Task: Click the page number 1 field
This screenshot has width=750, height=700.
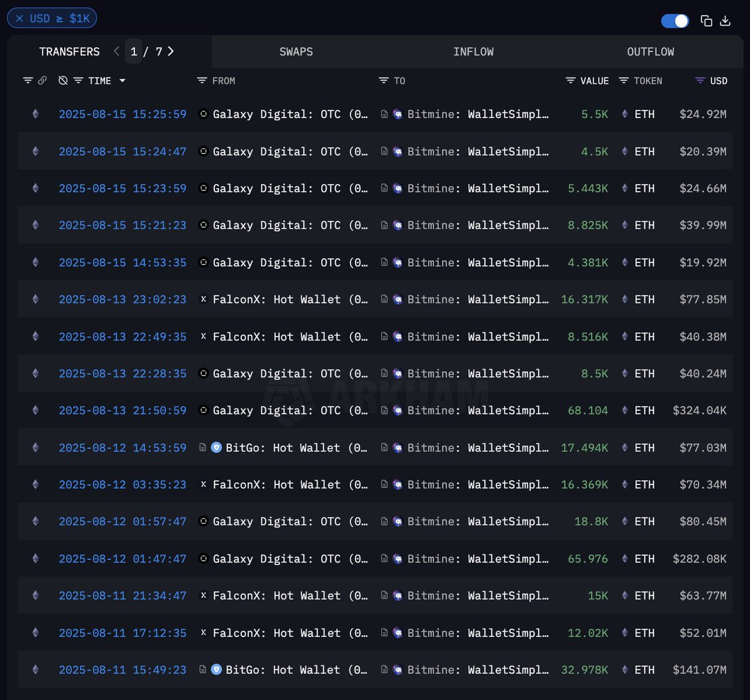Action: (134, 51)
